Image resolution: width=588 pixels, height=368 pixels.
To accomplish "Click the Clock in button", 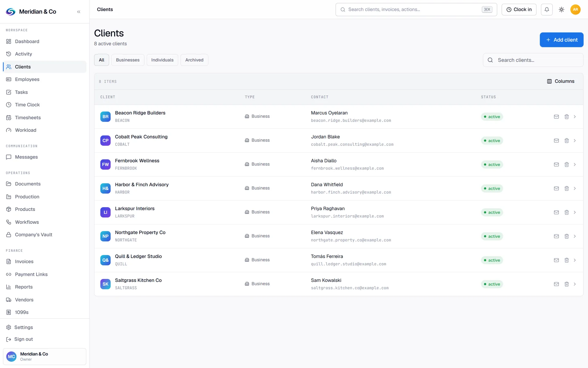I will click(x=519, y=10).
